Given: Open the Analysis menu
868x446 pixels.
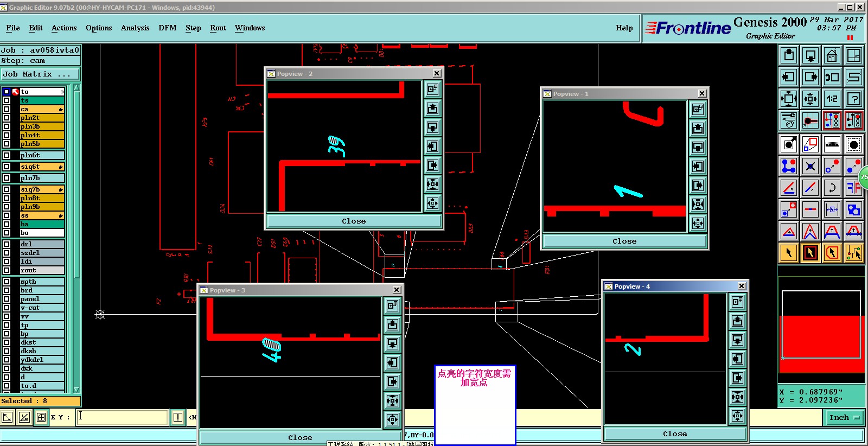Looking at the screenshot, I should tap(135, 28).
